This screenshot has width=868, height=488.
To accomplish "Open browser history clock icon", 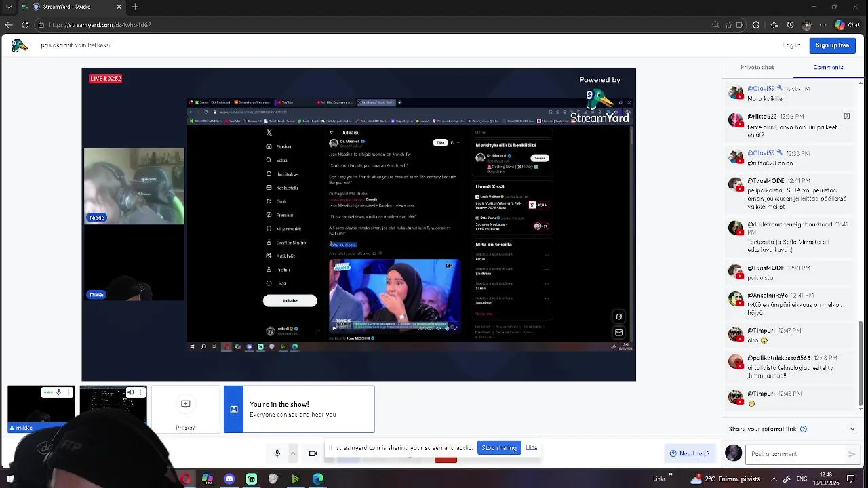I will [790, 25].
